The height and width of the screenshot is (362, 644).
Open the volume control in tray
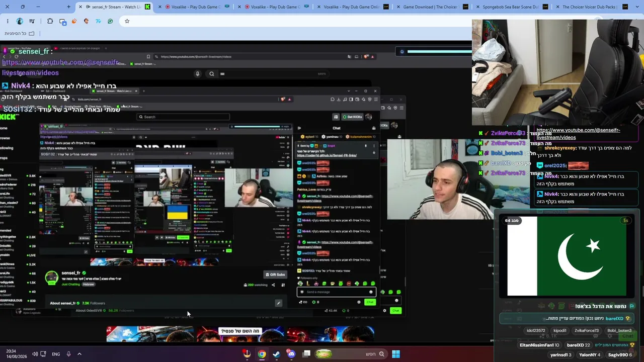click(x=35, y=354)
